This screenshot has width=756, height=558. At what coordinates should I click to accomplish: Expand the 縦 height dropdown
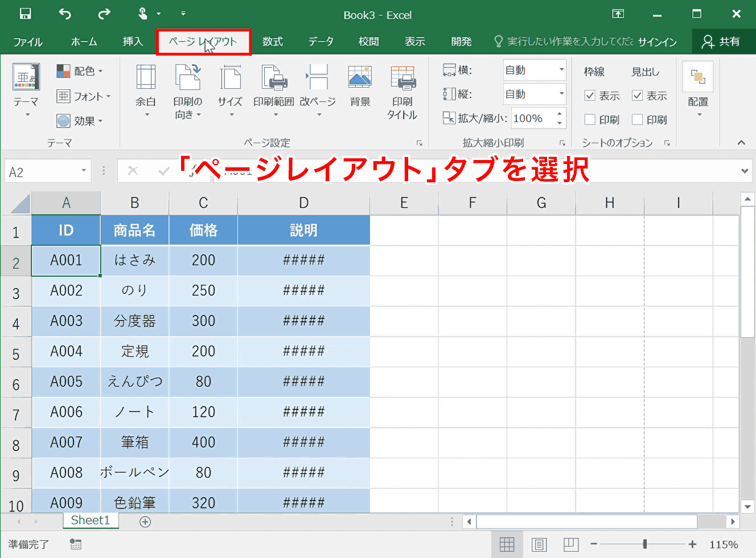[x=561, y=94]
